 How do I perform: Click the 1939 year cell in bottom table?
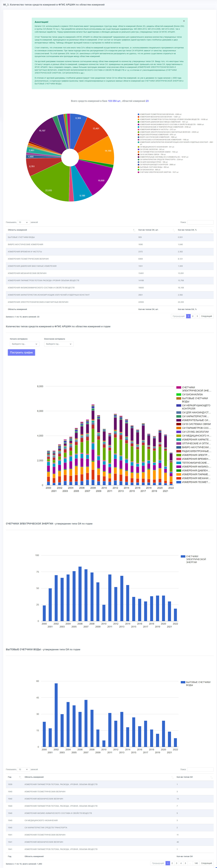pyautogui.click(x=10, y=784)
